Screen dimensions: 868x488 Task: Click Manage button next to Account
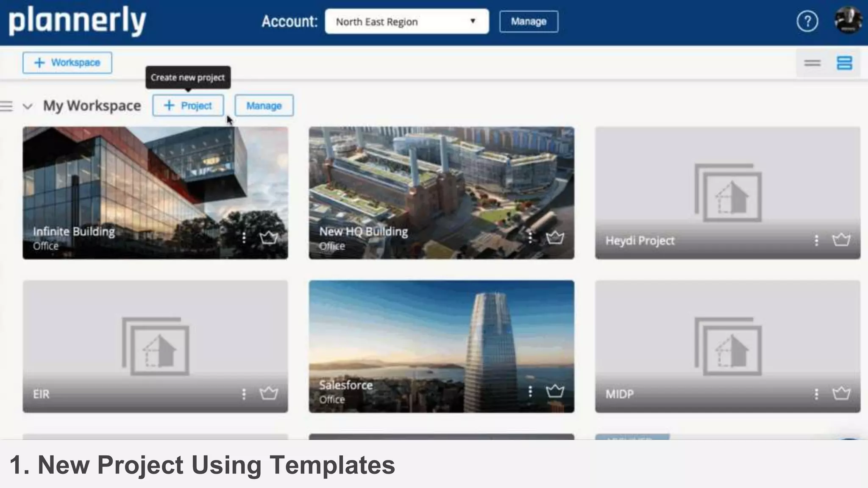click(x=529, y=22)
